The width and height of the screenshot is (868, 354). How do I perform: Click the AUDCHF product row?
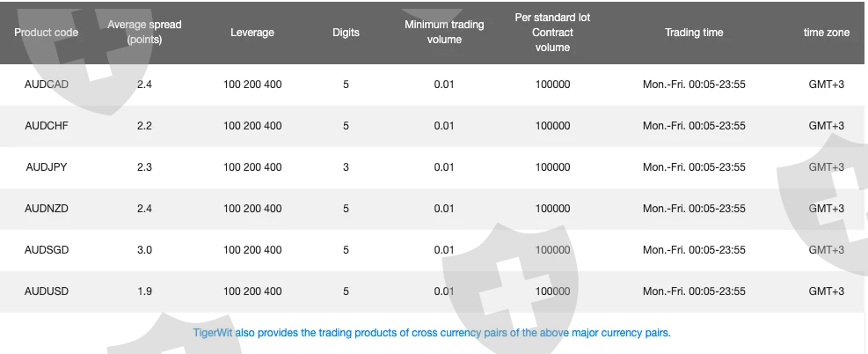tap(432, 126)
